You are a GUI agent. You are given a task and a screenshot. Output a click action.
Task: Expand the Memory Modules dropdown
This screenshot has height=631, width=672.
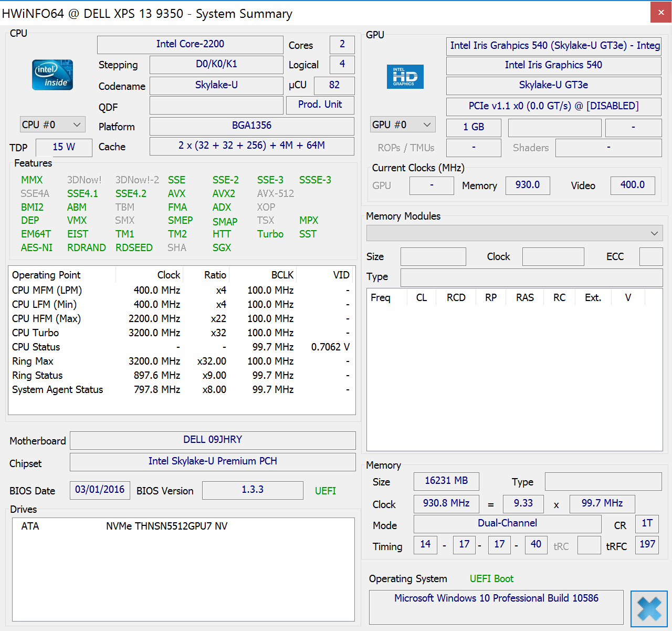[514, 233]
